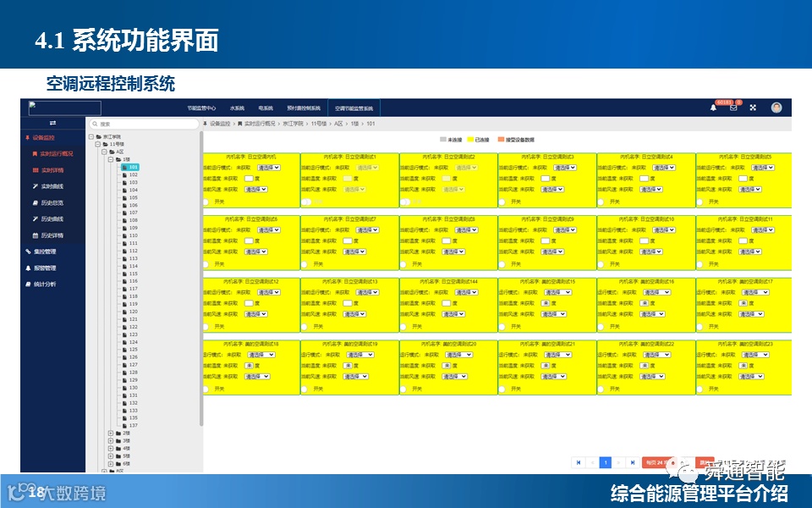Open 当前运行模式 dropdown for 日立空调测试7
The image size is (812, 508).
click(367, 229)
